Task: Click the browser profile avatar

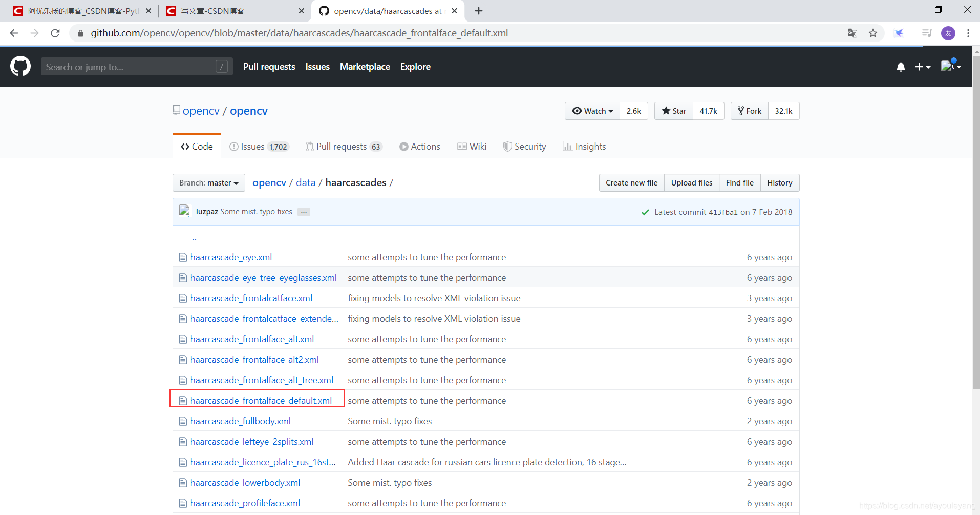Action: (x=948, y=33)
